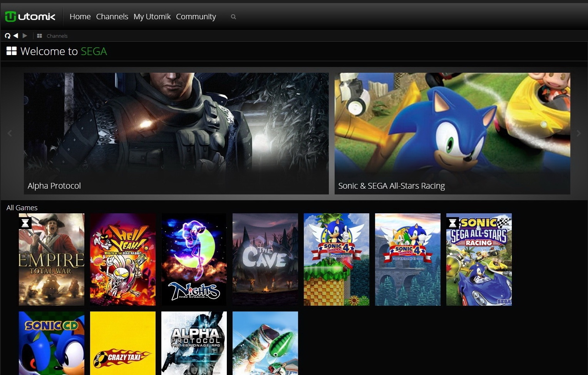This screenshot has width=588, height=375.
Task: Open Nights into Dreams game tile
Action: [x=194, y=259]
